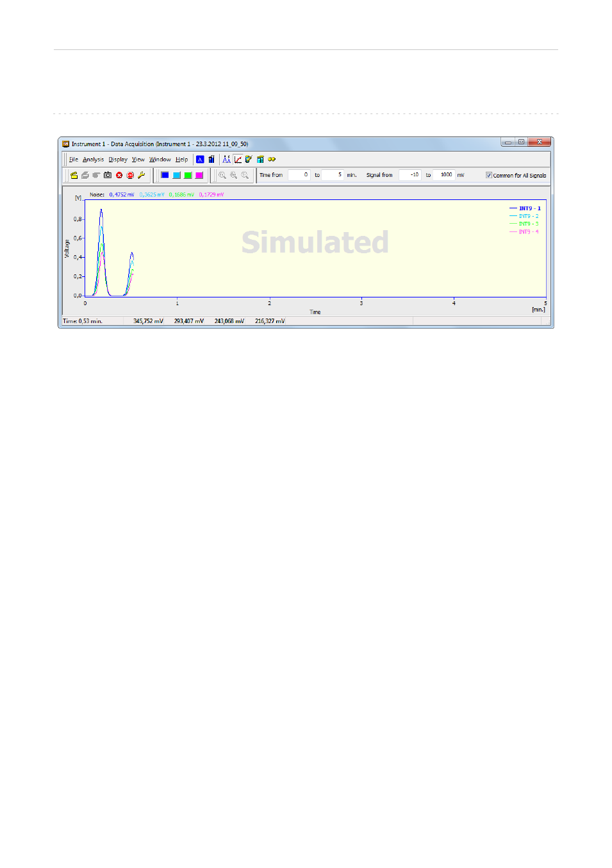
Task: Click the grayed printer icon
Action: point(85,175)
